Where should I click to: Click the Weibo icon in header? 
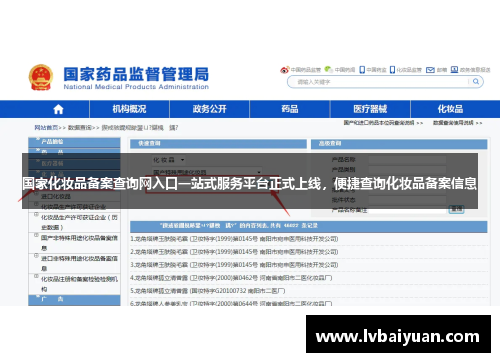click(284, 70)
